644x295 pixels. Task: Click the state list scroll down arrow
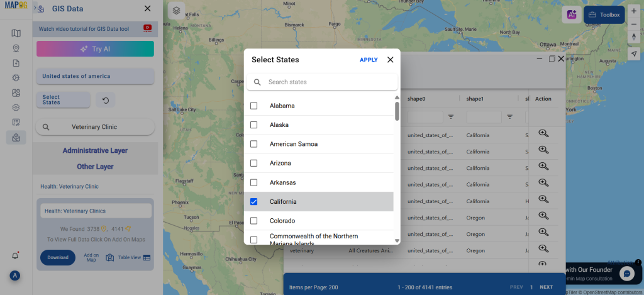pyautogui.click(x=397, y=241)
